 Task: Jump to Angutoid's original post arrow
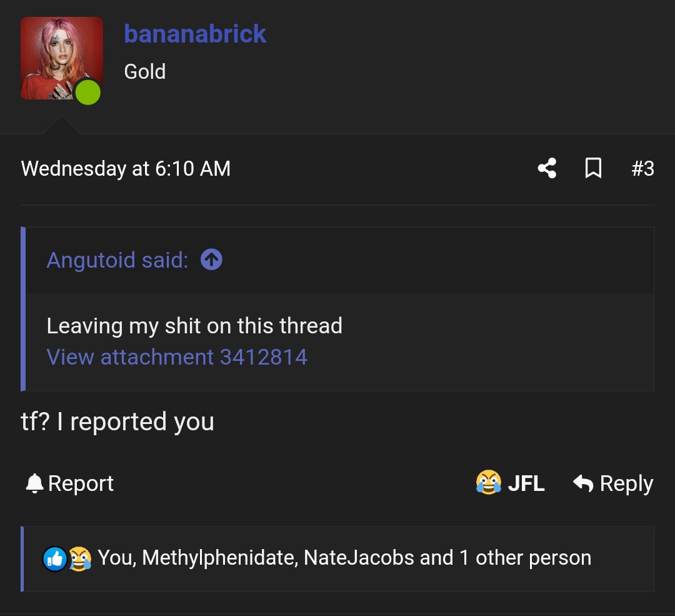pyautogui.click(x=211, y=260)
